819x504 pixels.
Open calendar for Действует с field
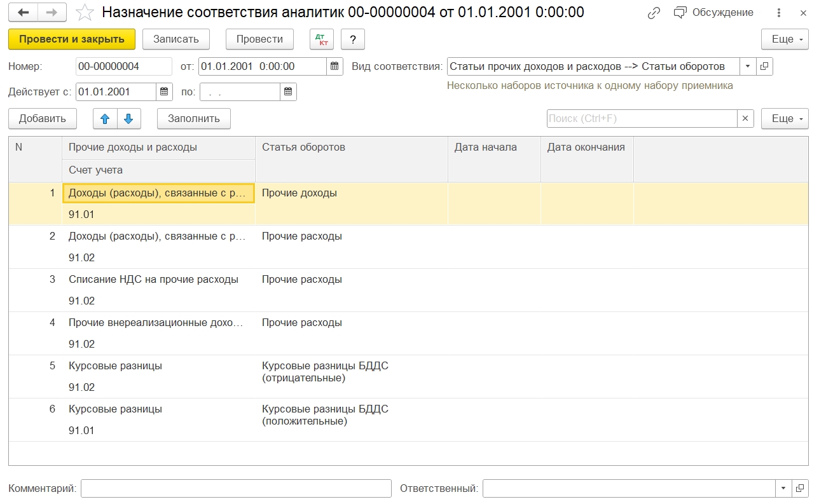(164, 92)
